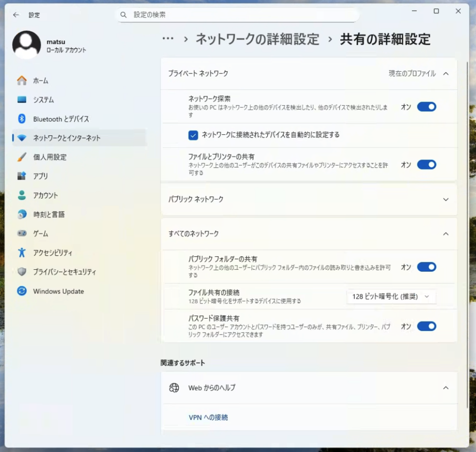The width and height of the screenshot is (476, 452).
Task: Click the 個人用設定 paintbrush icon
Action: pyautogui.click(x=22, y=157)
